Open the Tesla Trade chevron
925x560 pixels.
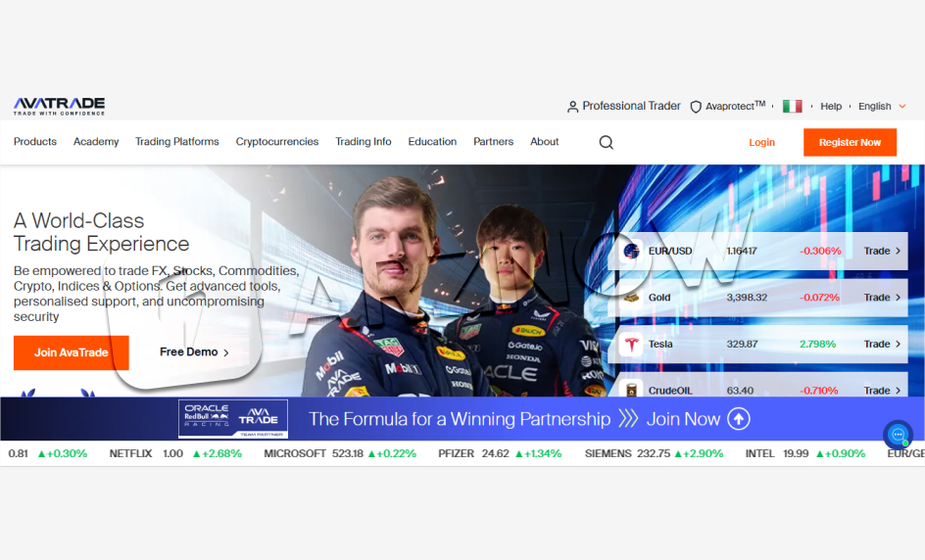tap(898, 345)
